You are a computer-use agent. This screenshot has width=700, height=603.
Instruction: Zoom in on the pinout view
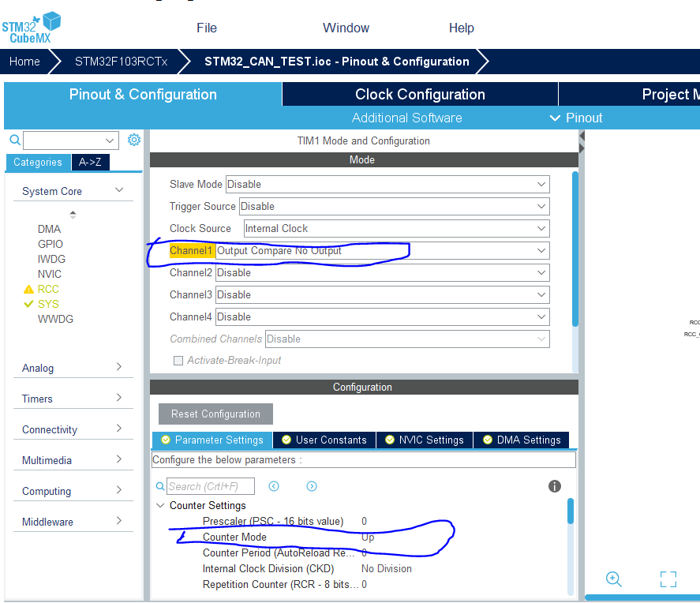point(613,579)
